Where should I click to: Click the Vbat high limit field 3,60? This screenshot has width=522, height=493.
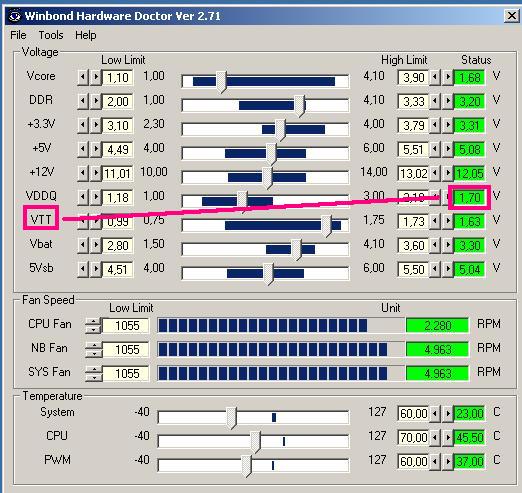click(413, 246)
